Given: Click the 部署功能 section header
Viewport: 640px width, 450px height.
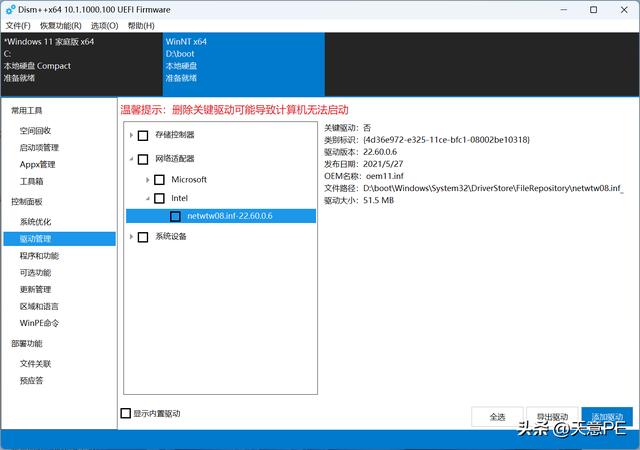Looking at the screenshot, I should (27, 343).
